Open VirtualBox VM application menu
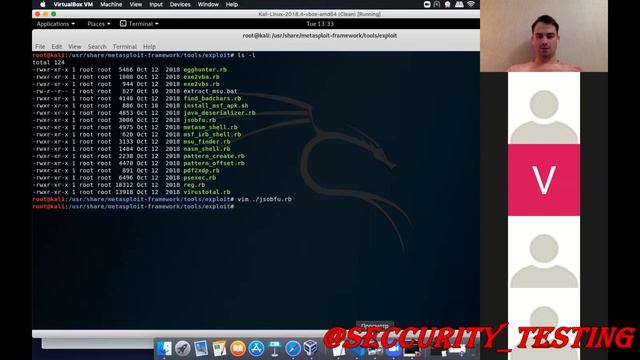The height and width of the screenshot is (360, 640). [x=73, y=4]
